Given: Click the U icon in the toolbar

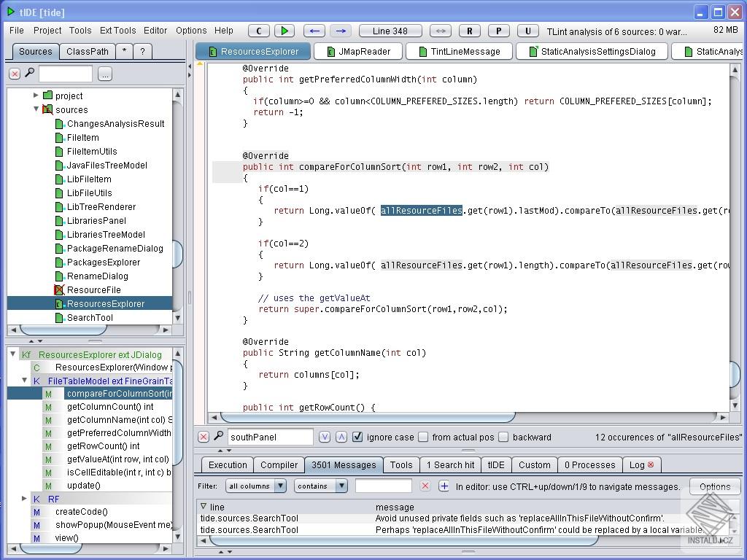Looking at the screenshot, I should (x=527, y=31).
